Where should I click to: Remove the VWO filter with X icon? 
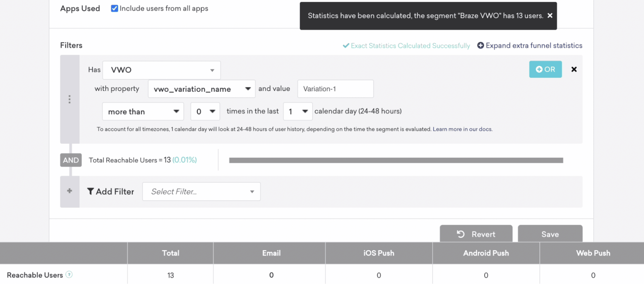tap(574, 69)
